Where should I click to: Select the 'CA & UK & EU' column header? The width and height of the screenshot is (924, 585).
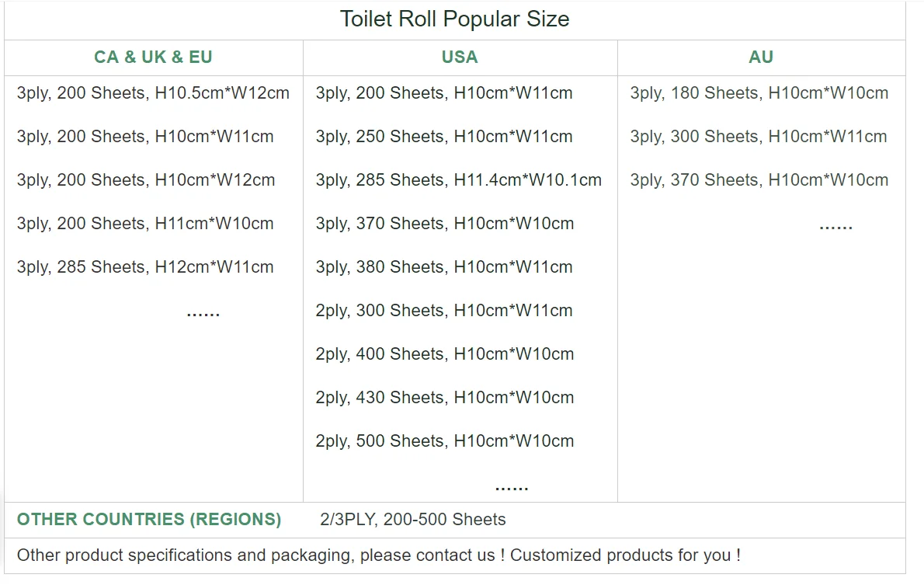[x=153, y=57]
